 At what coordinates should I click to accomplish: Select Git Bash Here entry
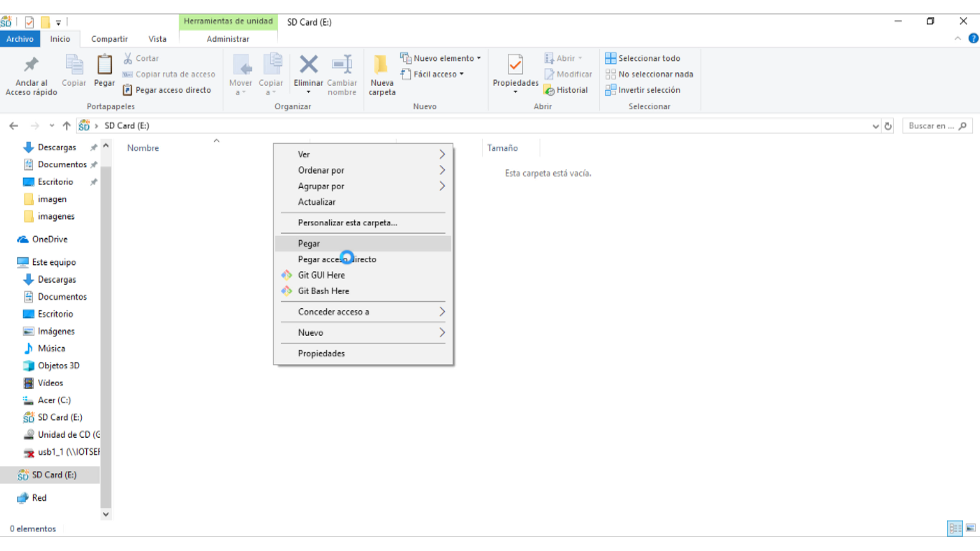324,291
